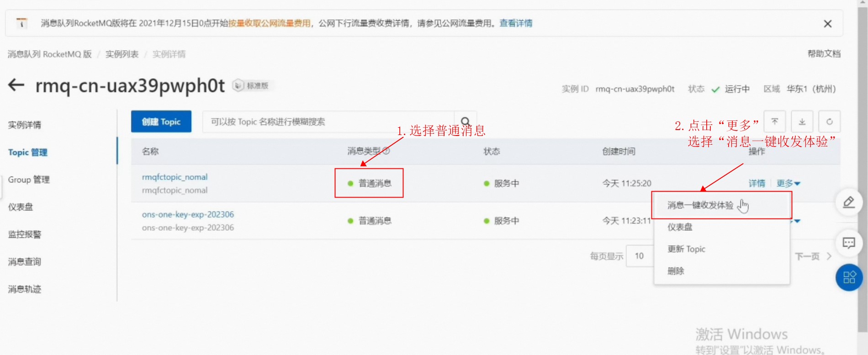This screenshot has width=868, height=355.
Task: Open the rmqfctopic_nomal topic link
Action: point(175,177)
